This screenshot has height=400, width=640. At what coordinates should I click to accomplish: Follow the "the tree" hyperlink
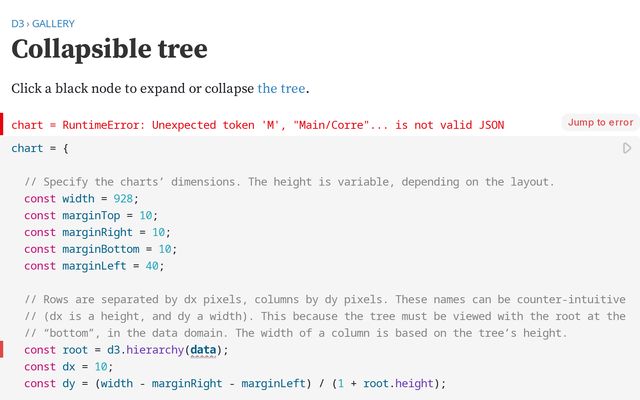pyautogui.click(x=281, y=88)
